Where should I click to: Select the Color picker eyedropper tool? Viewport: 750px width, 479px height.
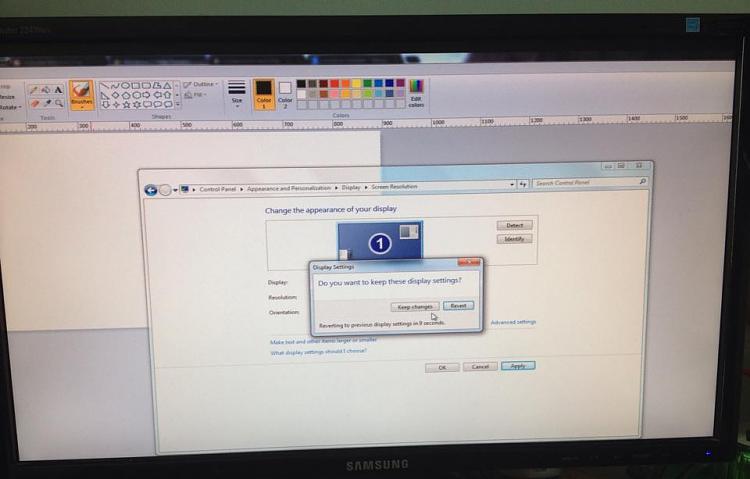(47, 103)
